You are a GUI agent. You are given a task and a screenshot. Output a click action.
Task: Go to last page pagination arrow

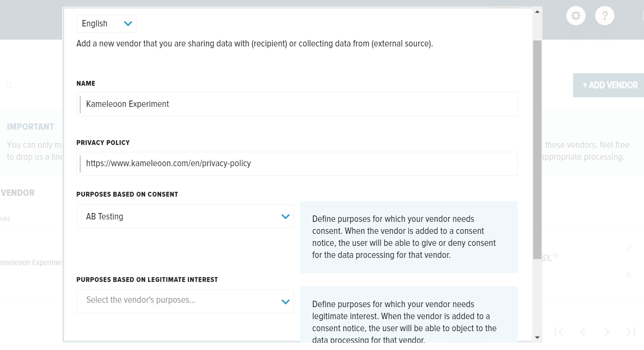[x=631, y=332]
